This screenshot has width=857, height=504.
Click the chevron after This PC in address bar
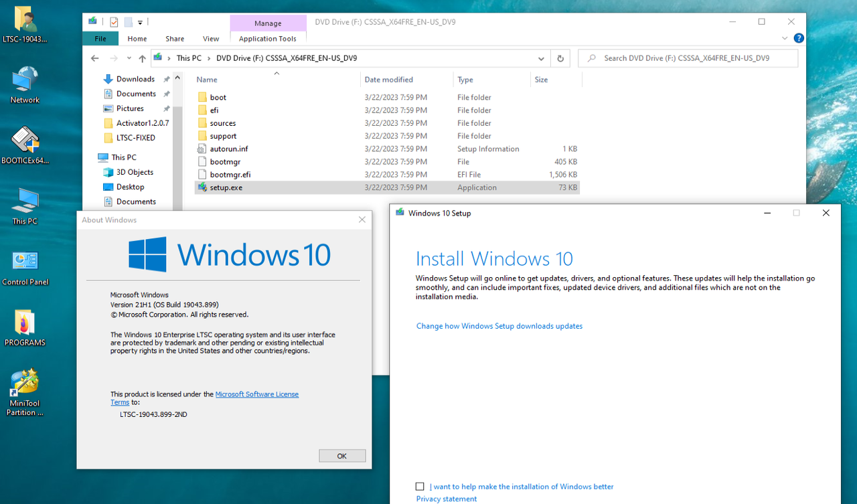tap(209, 58)
